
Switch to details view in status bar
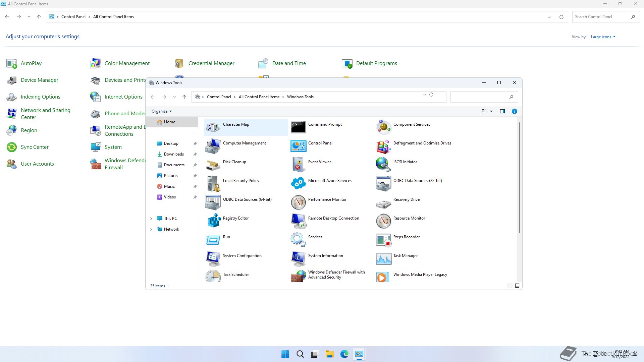click(x=510, y=286)
